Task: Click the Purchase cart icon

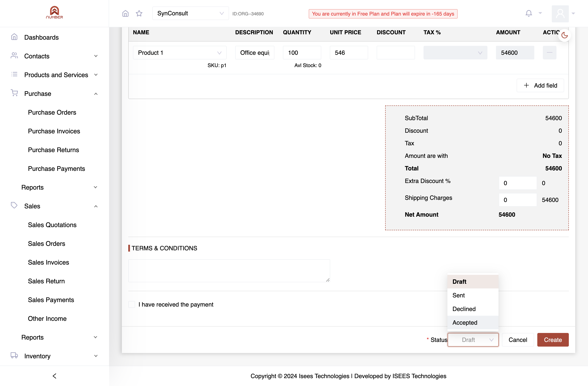Action: tap(14, 93)
